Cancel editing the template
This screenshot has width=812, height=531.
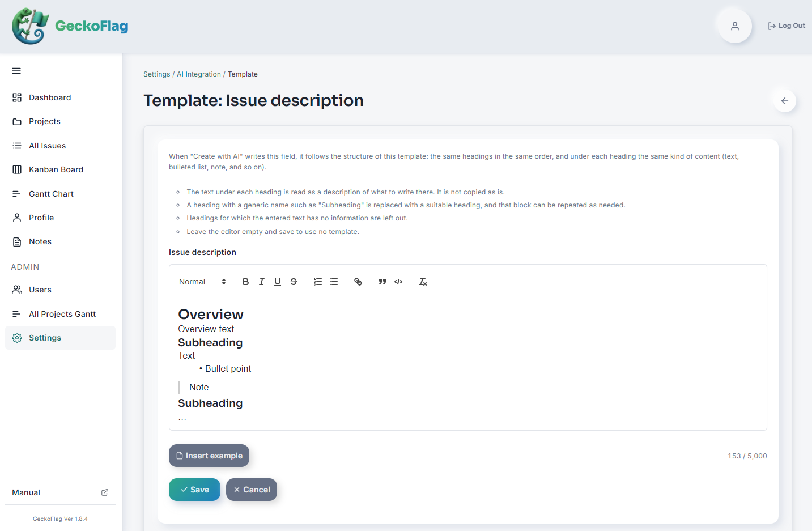pos(252,490)
